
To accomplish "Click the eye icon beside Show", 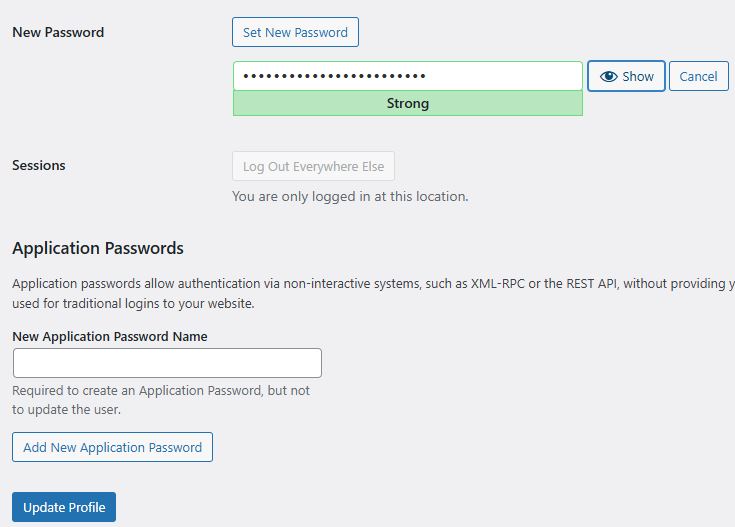I will coord(608,76).
